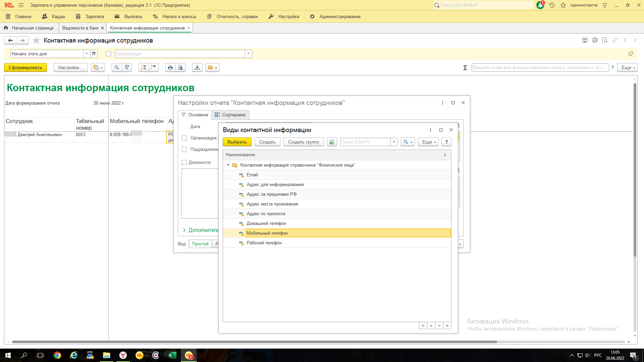Pin the settings panel pushpin icon

click(x=631, y=54)
